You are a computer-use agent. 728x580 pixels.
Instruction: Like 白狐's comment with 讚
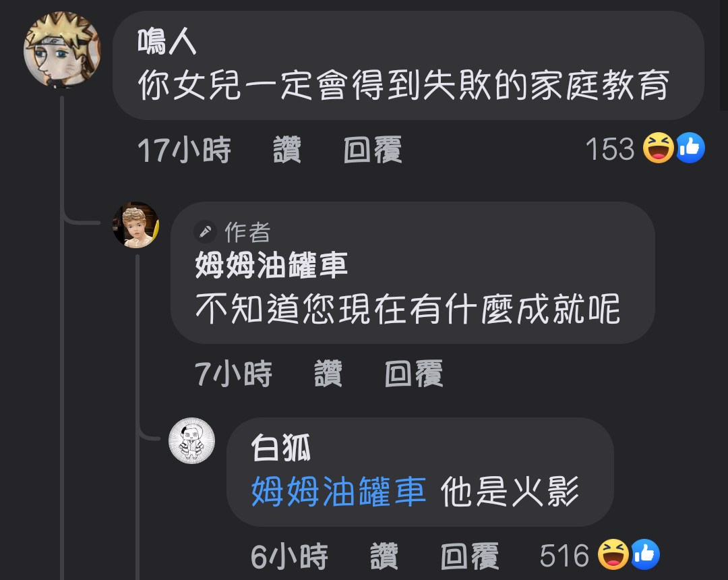[384, 556]
